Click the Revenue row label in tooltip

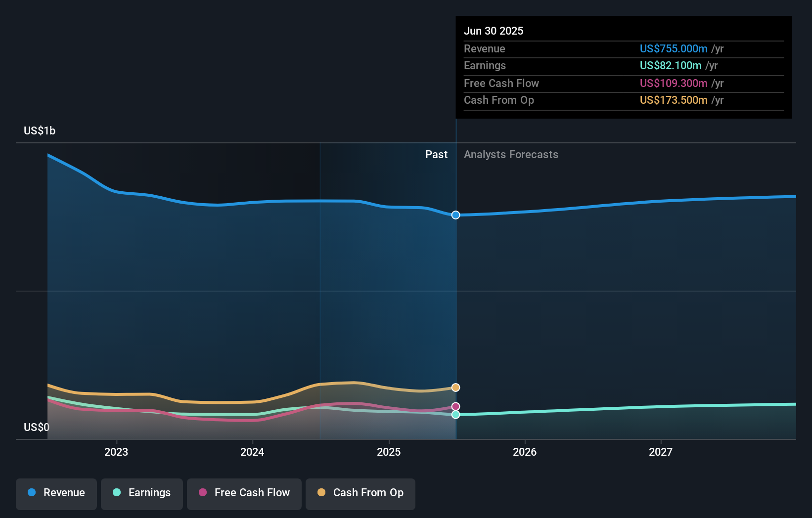[484, 48]
